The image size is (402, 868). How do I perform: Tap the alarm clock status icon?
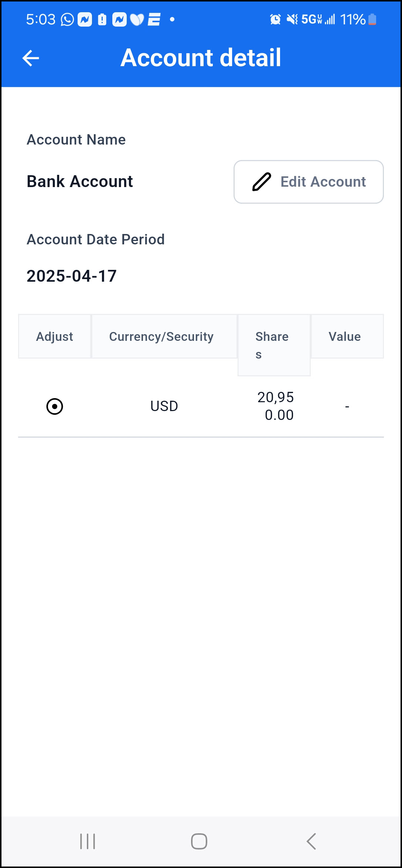pyautogui.click(x=275, y=19)
